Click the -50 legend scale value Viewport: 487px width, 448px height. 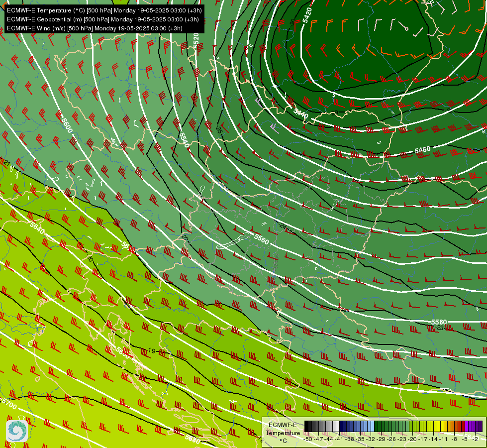point(308,439)
